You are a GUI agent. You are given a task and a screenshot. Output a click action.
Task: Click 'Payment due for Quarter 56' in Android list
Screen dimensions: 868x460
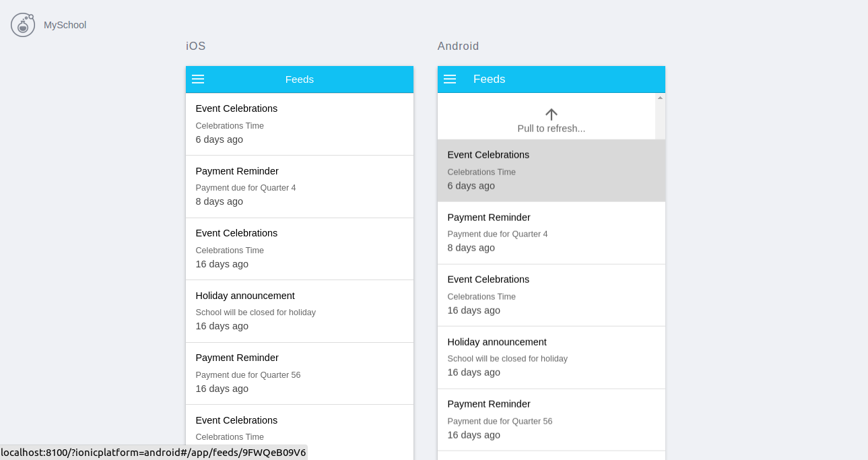pos(500,422)
